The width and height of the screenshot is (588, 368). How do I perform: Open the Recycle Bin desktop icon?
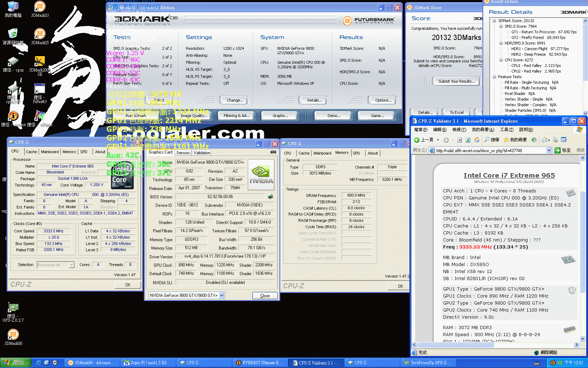pyautogui.click(x=13, y=36)
